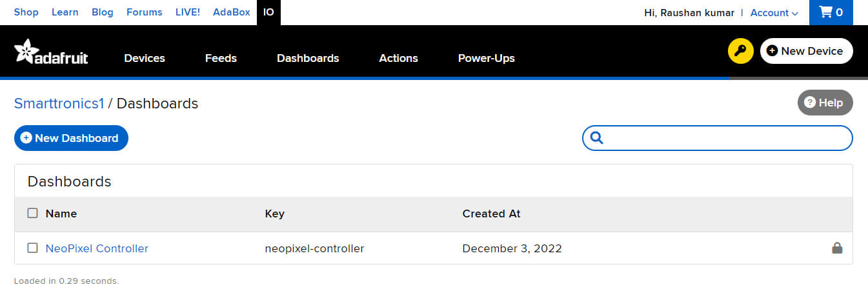Switch to the IO tab
The width and height of the screenshot is (868, 289).
(268, 12)
